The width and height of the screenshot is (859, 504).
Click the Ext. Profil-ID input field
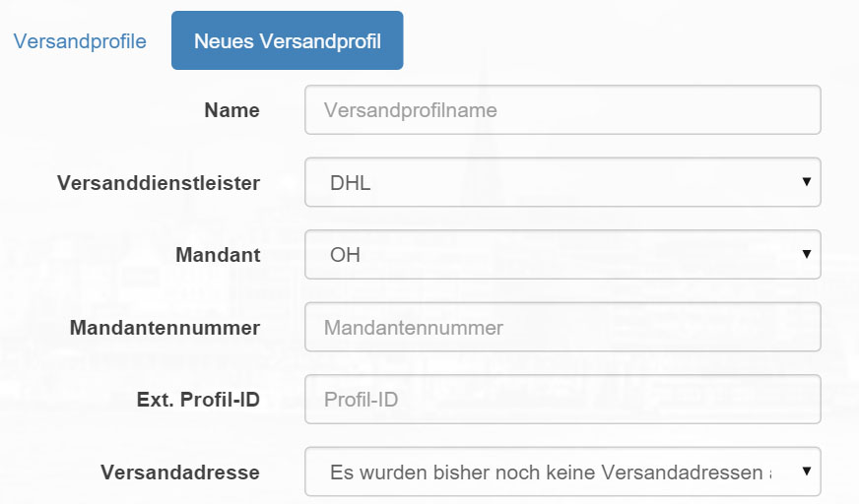point(562,400)
